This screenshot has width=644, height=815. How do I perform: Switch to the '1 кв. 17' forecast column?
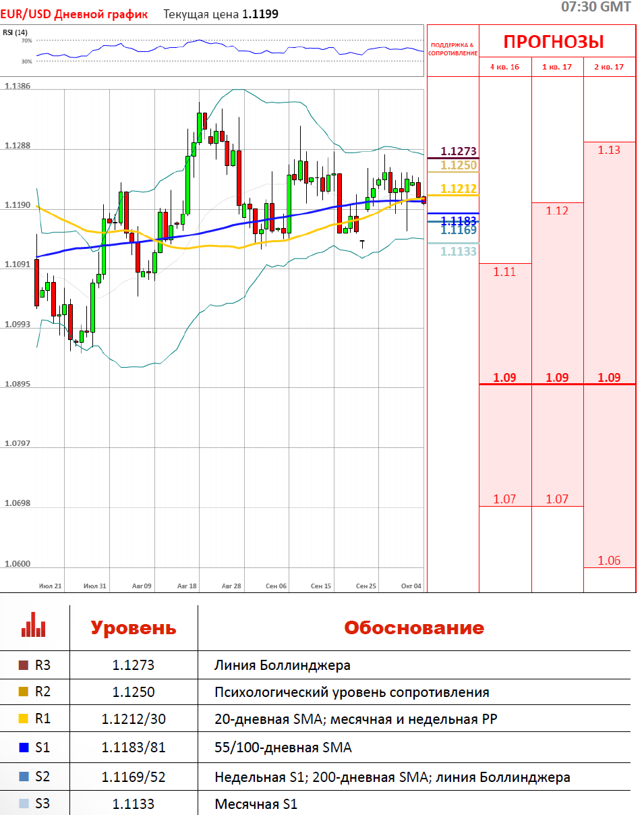click(557, 67)
